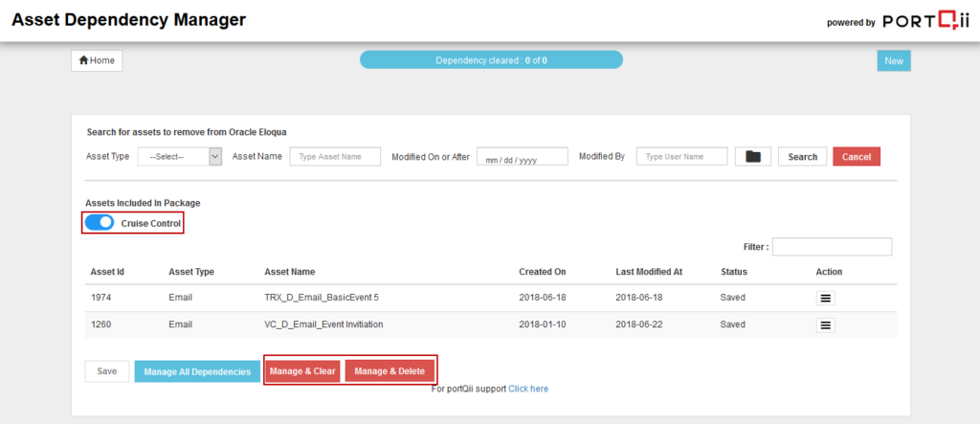
Task: Open action menu for asset 1974
Action: click(x=827, y=299)
